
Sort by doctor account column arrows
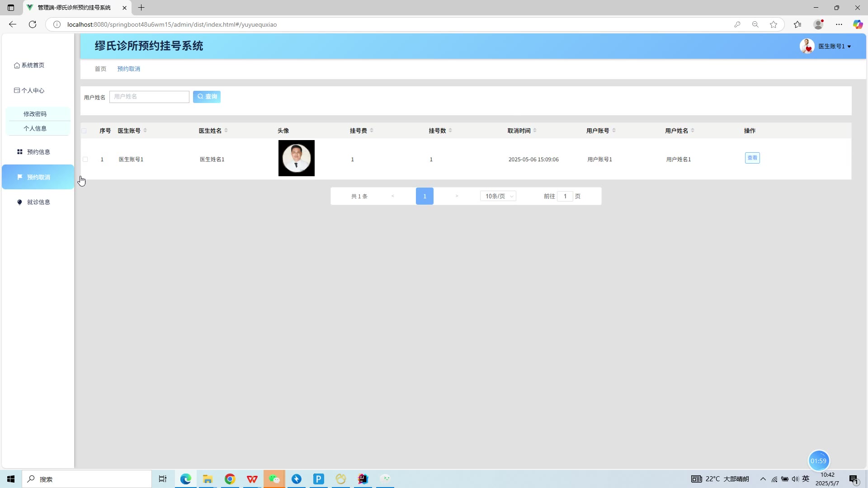click(145, 131)
